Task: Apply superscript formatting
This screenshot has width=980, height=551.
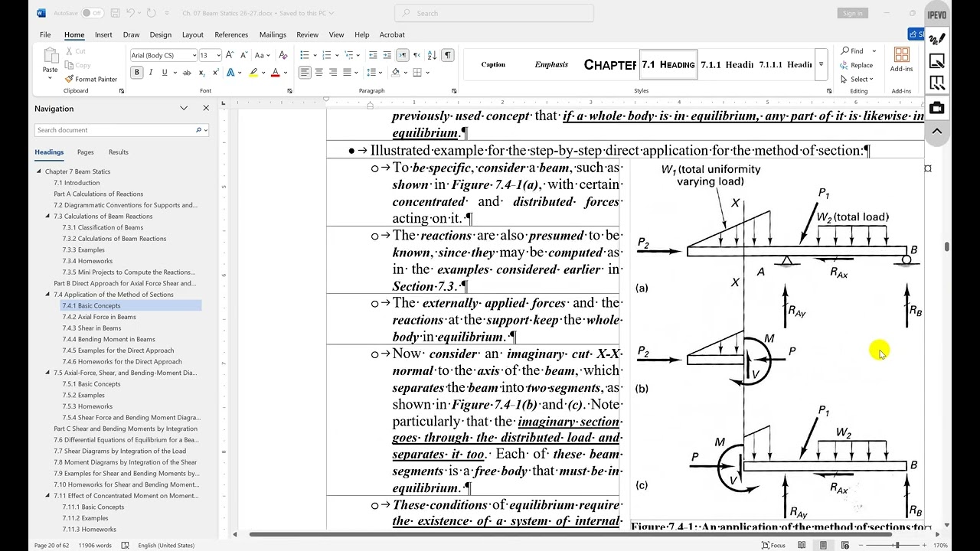Action: 215,73
